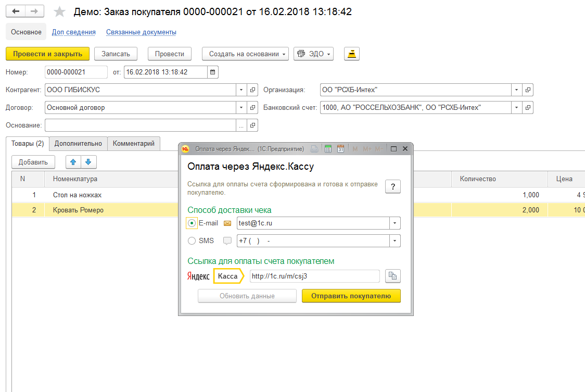
Task: Open the Контрагент record with its open icon
Action: pyautogui.click(x=252, y=90)
